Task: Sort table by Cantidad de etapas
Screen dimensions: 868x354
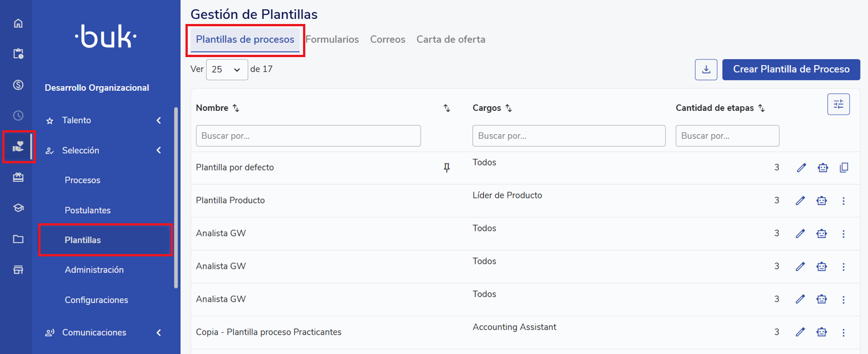Action: (x=761, y=108)
